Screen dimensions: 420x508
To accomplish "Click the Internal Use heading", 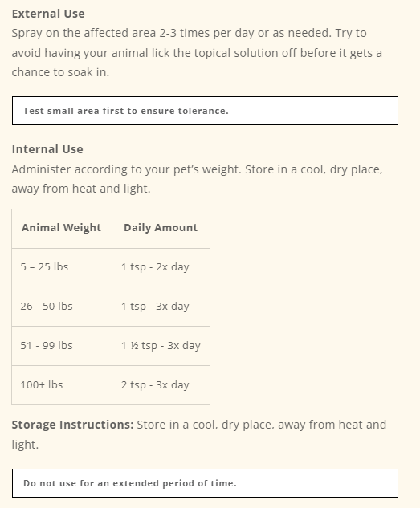I will tap(47, 149).
